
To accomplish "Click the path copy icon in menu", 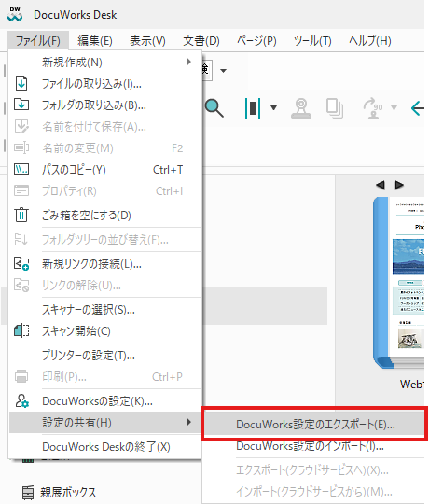I will (21, 169).
